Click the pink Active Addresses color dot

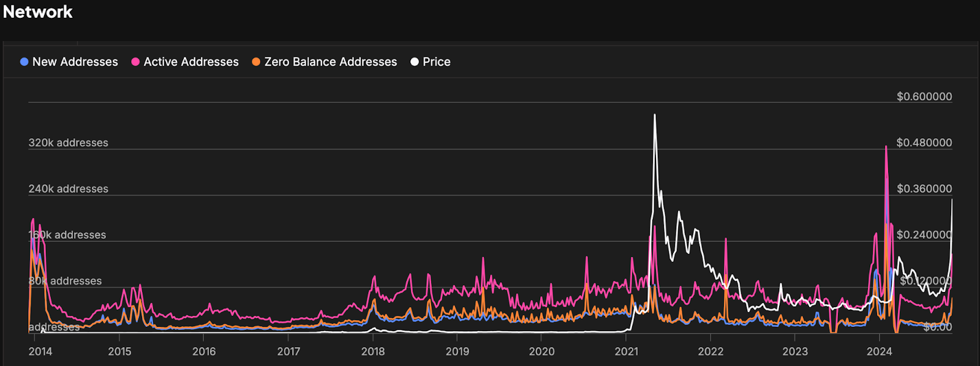135,62
